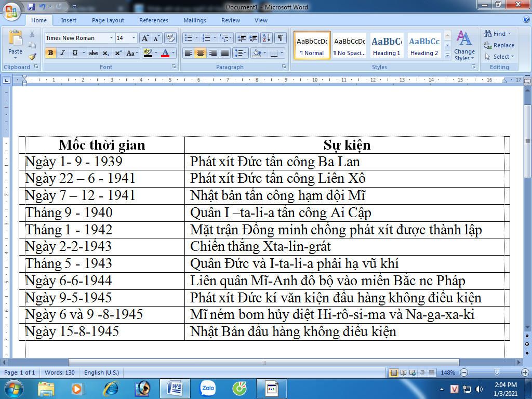Expand the Styles gallery more arrow
Screen dimensions: 532x399
[447, 55]
